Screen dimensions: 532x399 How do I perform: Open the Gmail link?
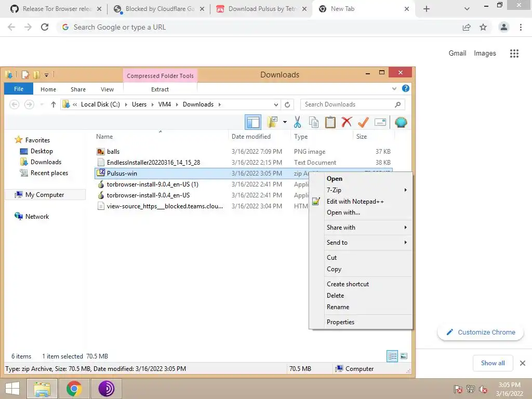[457, 53]
